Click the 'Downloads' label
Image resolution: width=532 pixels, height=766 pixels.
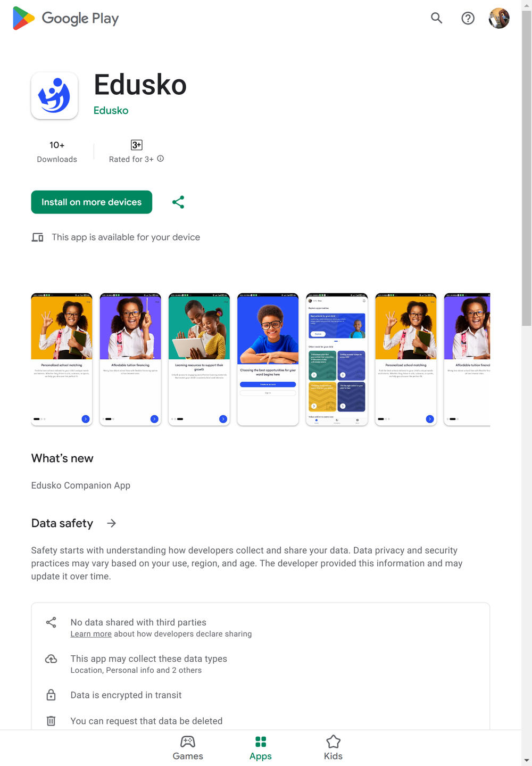click(57, 159)
